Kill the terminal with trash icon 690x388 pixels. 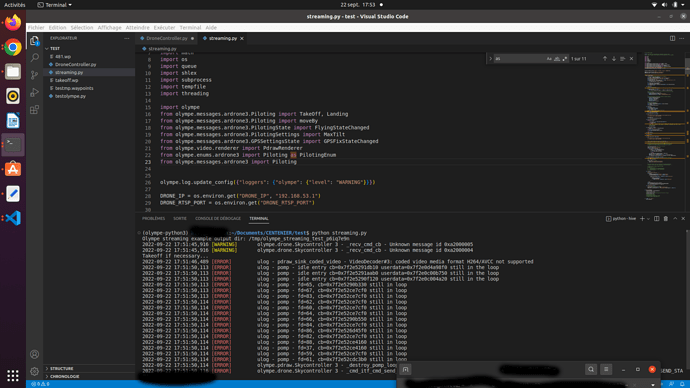click(x=666, y=219)
